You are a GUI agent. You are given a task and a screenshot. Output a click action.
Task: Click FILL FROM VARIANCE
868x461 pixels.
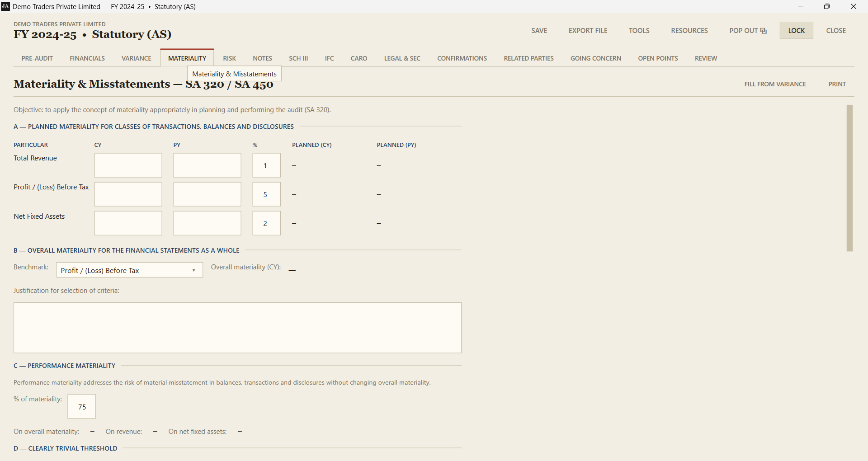click(775, 84)
